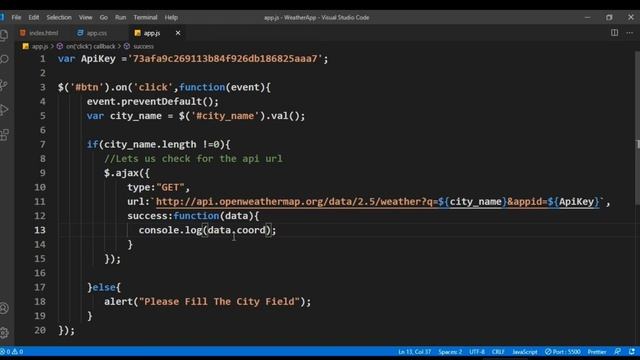Screen dimensions: 640x360
Task: Open the openweathermap API URL link
Action: 378,202
